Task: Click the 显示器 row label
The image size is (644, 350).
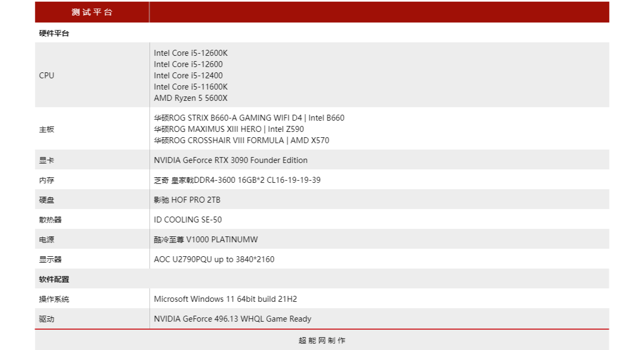Action: tap(50, 259)
